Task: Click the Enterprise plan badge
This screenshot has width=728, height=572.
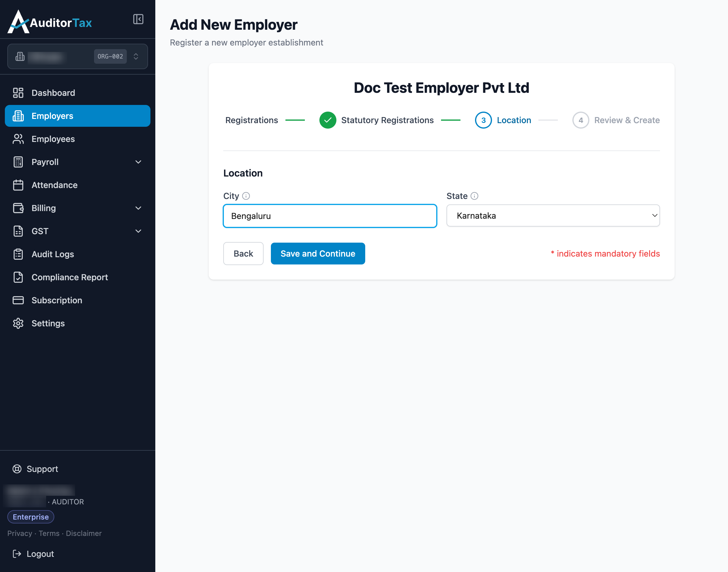Action: (x=31, y=517)
